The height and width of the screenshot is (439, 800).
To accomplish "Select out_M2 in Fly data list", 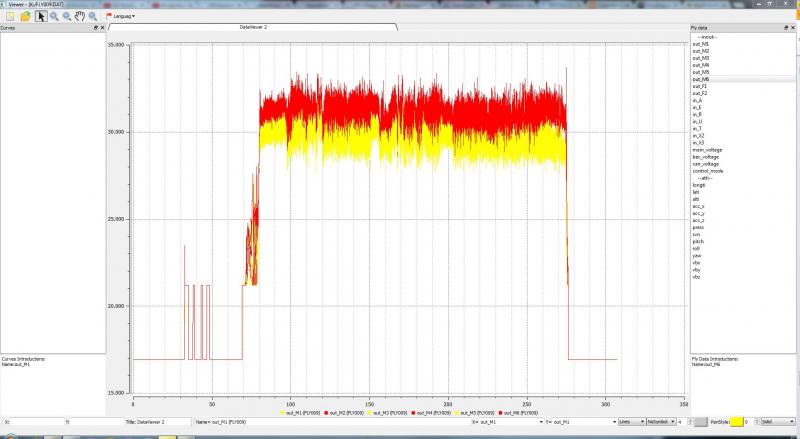I will click(701, 51).
